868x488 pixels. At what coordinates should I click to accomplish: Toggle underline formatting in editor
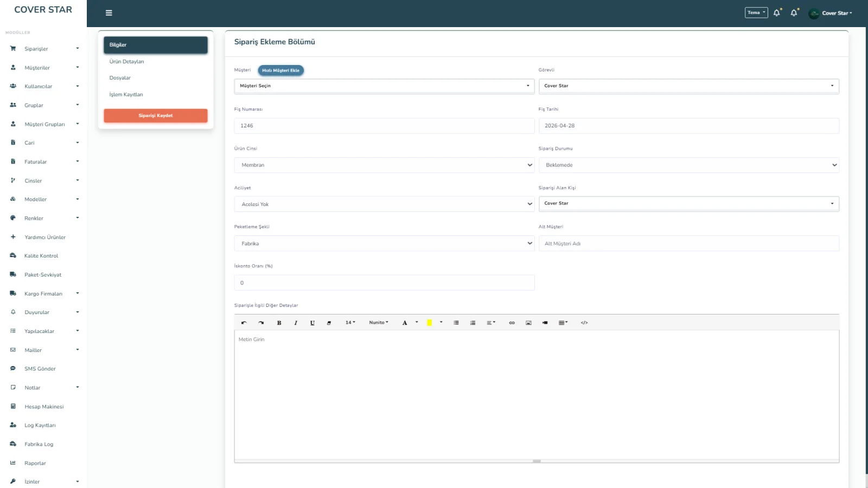pyautogui.click(x=312, y=323)
